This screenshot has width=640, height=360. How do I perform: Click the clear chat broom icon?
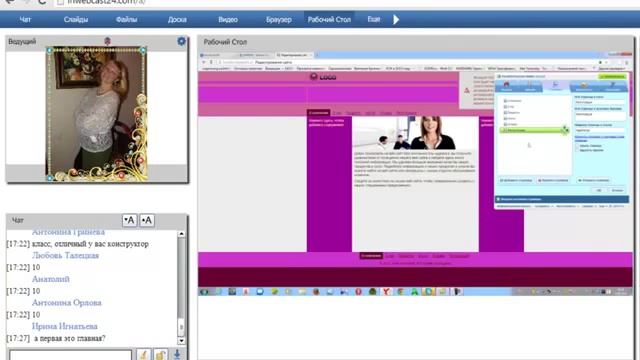coord(144,354)
